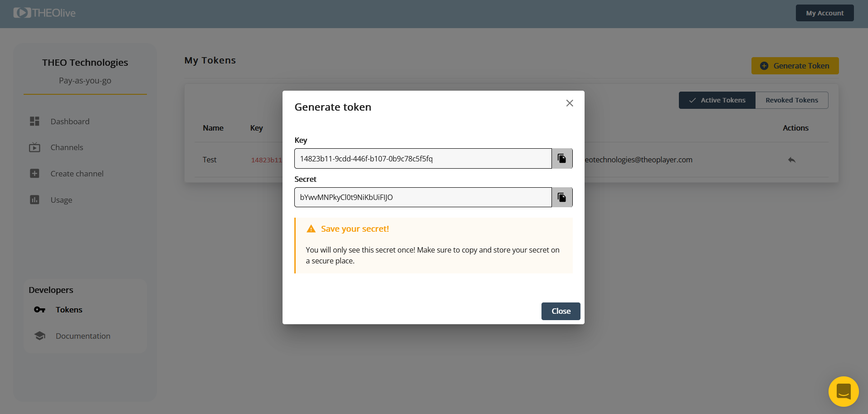This screenshot has height=414, width=868.
Task: Click inside the Key text field
Action: [x=423, y=159]
